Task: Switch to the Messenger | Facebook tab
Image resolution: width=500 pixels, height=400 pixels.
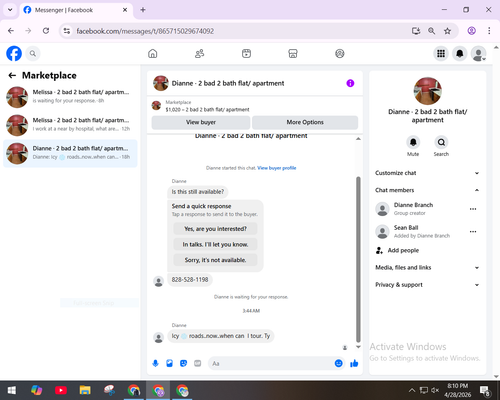Action: 76,10
